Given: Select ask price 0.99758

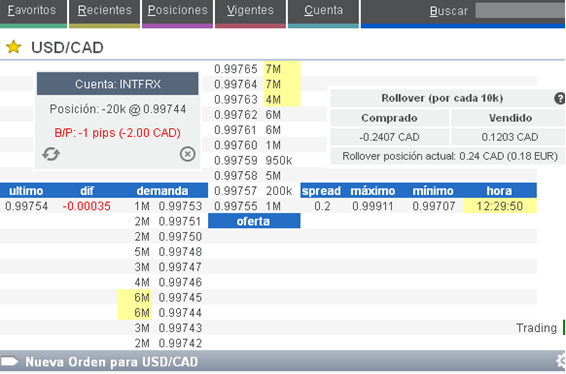Looking at the screenshot, I should point(236,176).
